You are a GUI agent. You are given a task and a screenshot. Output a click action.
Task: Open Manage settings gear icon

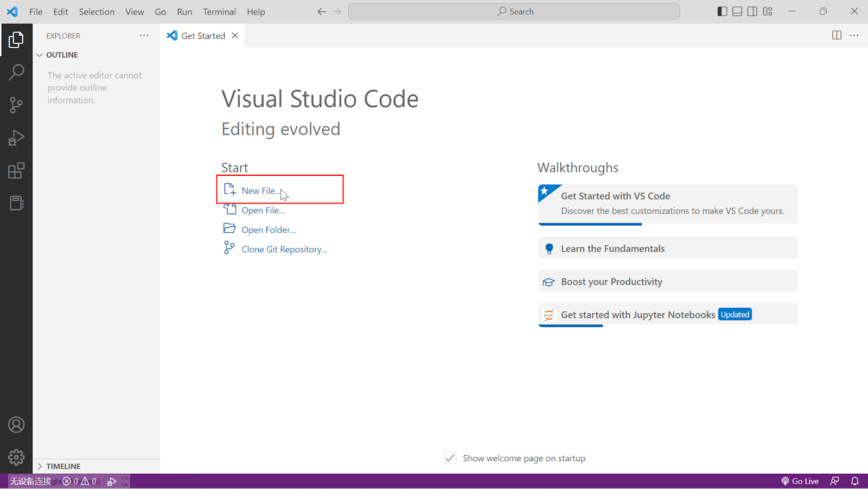[17, 457]
